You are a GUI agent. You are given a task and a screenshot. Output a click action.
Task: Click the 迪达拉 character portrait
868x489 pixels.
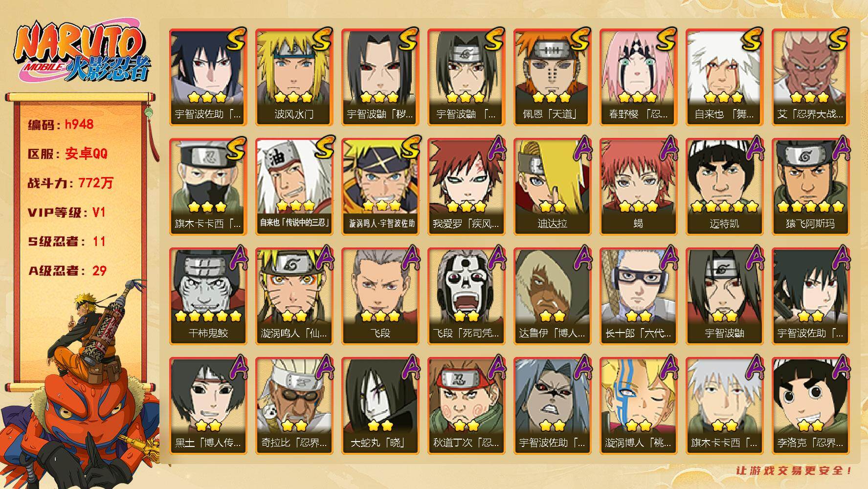coord(552,176)
